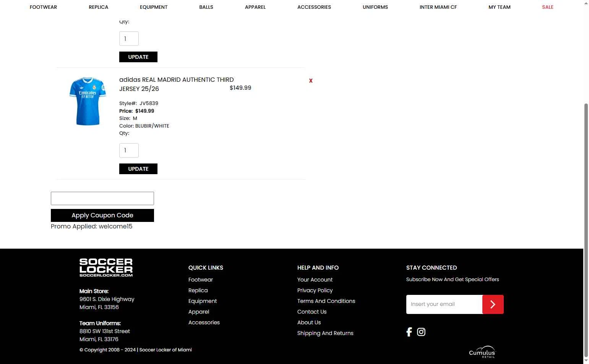Open Real Madrid jersey product image
The width and height of the screenshot is (589, 364).
point(88,101)
